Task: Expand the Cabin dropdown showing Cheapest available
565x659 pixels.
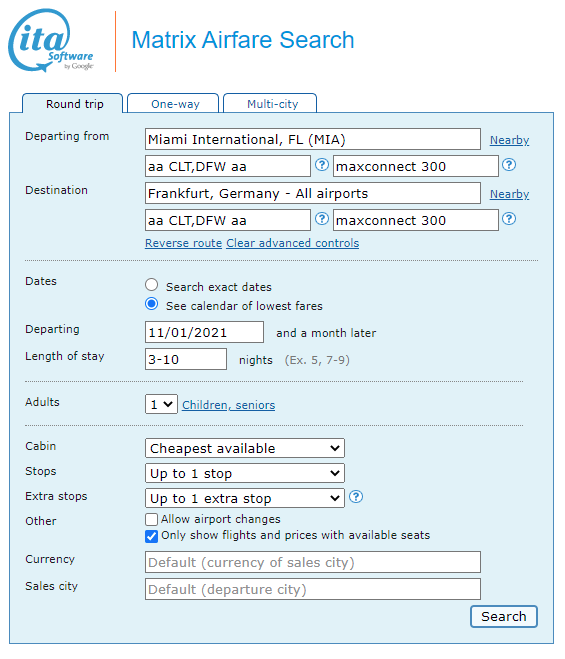Action: click(245, 448)
